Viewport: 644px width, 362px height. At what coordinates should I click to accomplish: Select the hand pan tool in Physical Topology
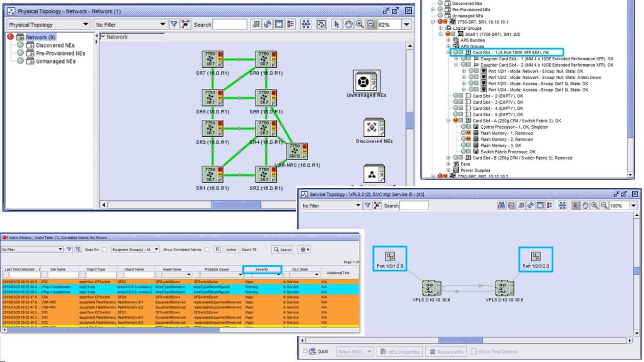click(348, 25)
